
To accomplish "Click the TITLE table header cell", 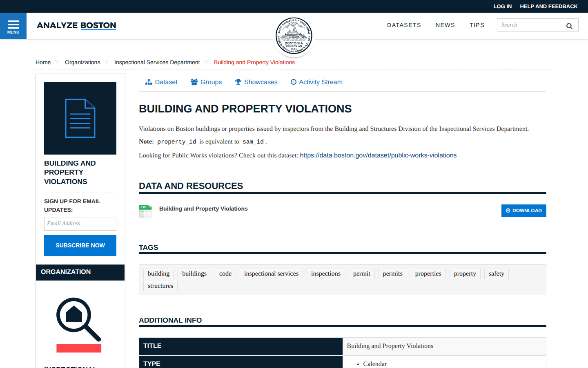I will pos(241,346).
